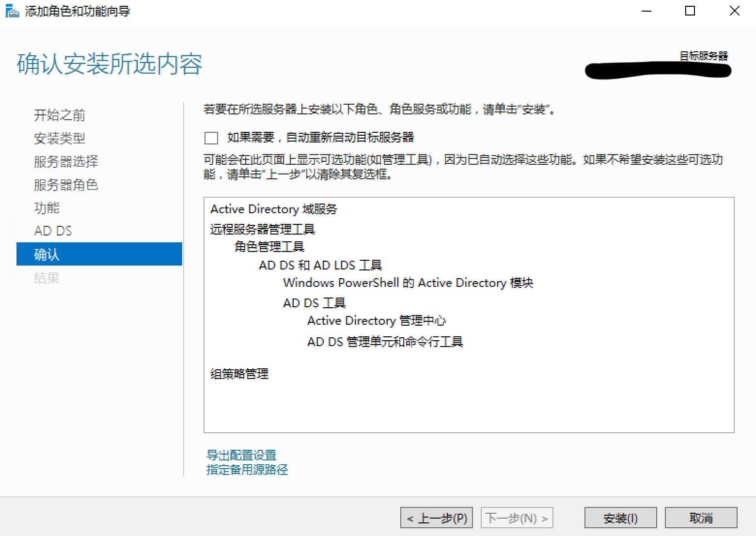Select 'Active Directory 管理中心' row
Image resolution: width=756 pixels, height=536 pixels.
[377, 320]
